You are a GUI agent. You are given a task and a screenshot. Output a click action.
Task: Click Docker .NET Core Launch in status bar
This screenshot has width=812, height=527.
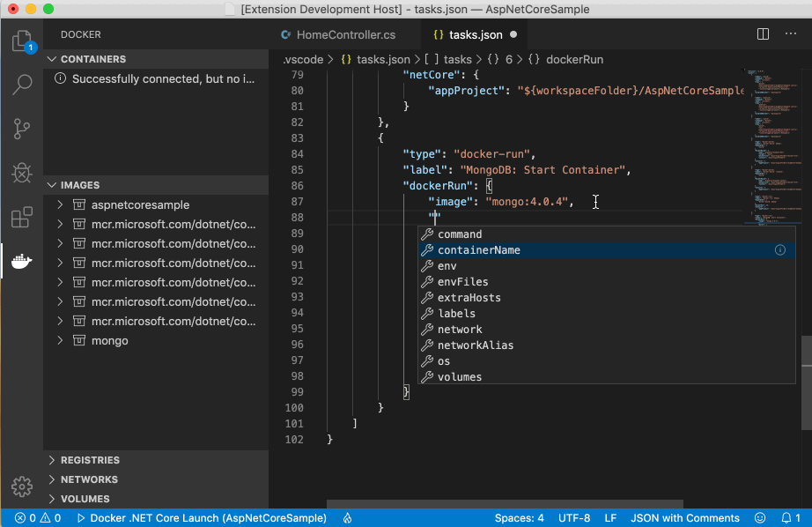pos(203,517)
